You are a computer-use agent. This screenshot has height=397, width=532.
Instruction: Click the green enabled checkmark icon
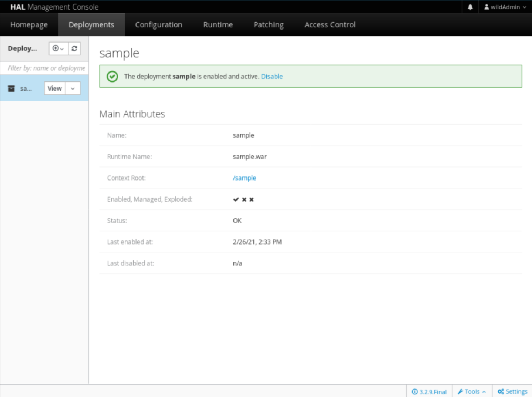(x=112, y=77)
